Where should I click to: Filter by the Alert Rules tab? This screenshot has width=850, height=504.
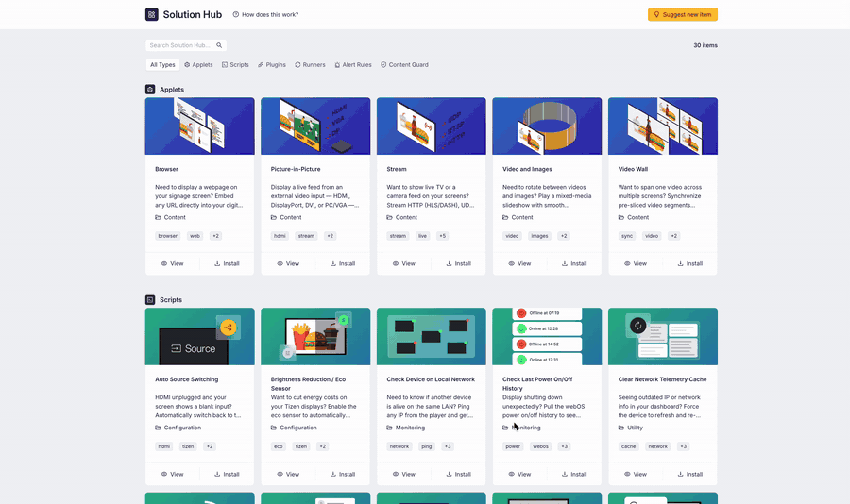pos(353,64)
